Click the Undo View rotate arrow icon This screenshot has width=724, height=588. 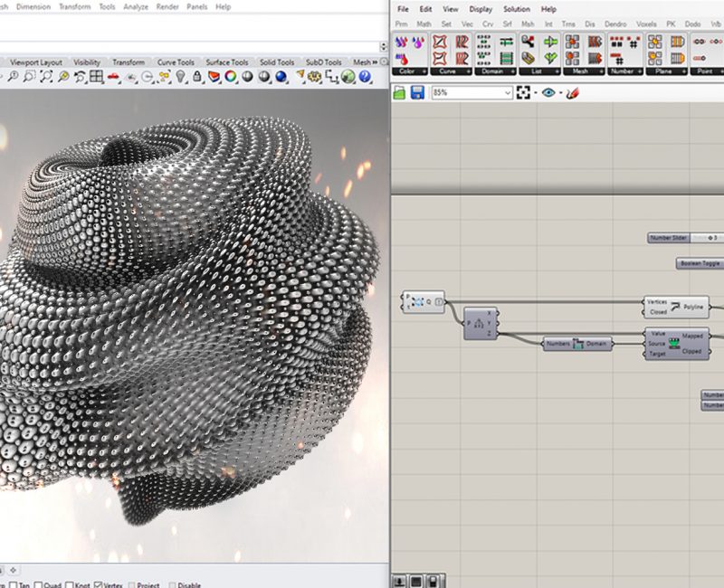pyautogui.click(x=80, y=77)
